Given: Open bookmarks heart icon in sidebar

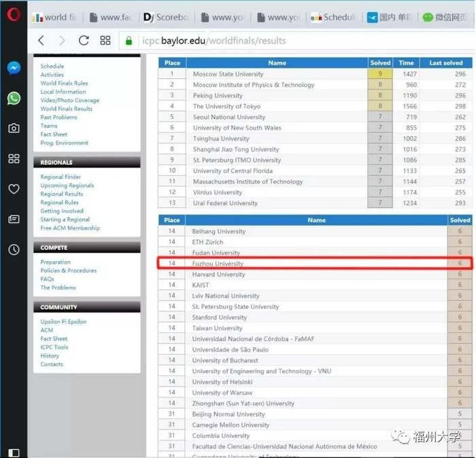Looking at the screenshot, I should (x=14, y=189).
